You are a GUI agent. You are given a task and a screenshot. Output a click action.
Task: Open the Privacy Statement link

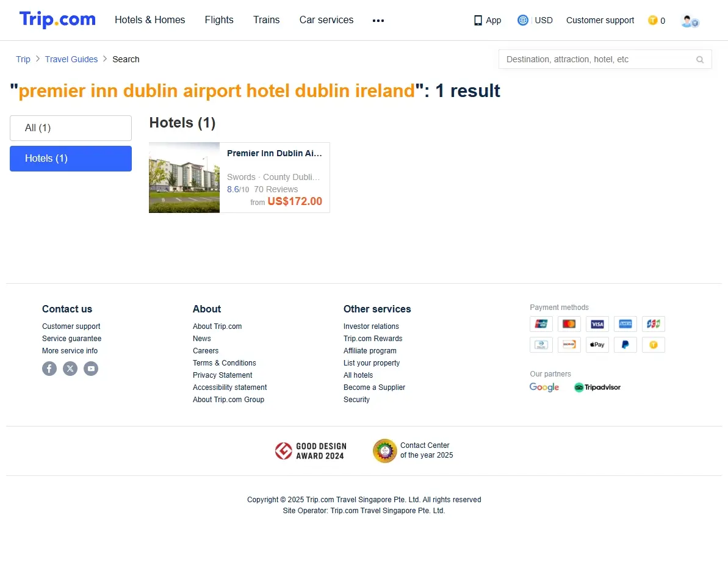[x=222, y=375]
